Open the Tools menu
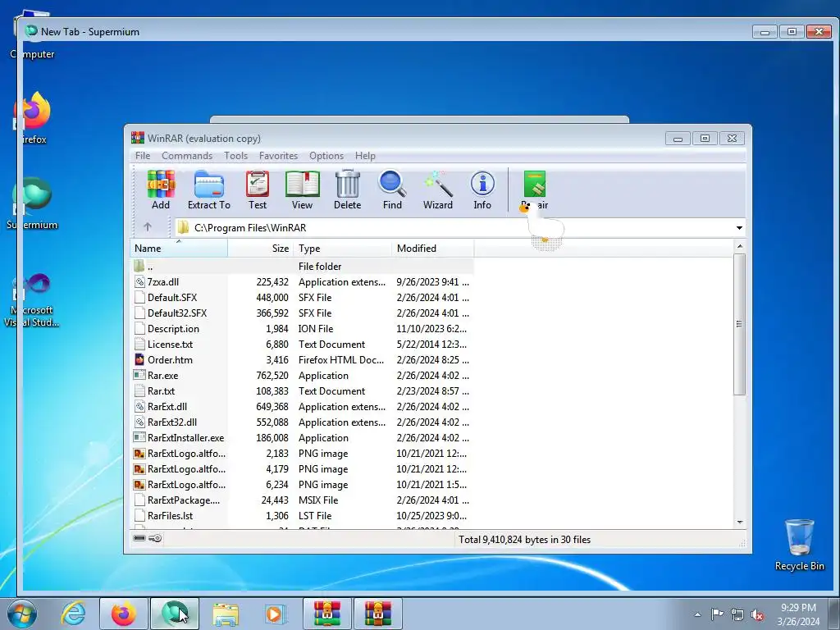Screen dimensions: 840x630 tap(235, 156)
